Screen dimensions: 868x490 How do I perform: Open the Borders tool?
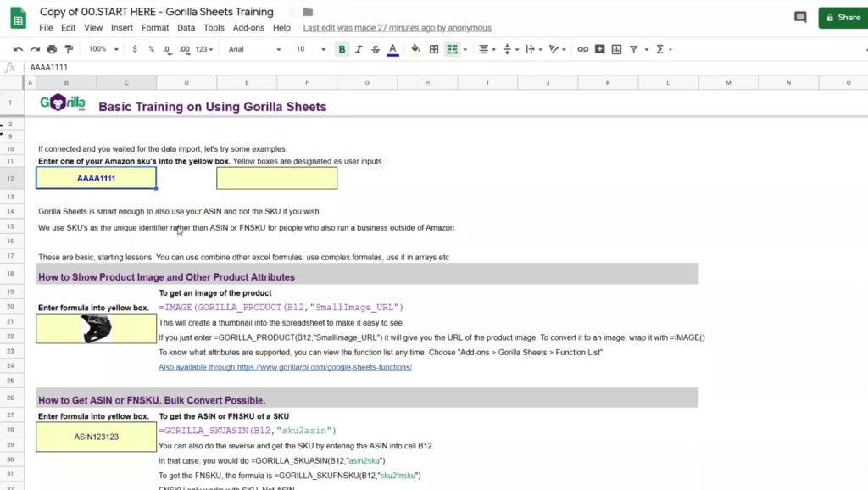coord(434,49)
